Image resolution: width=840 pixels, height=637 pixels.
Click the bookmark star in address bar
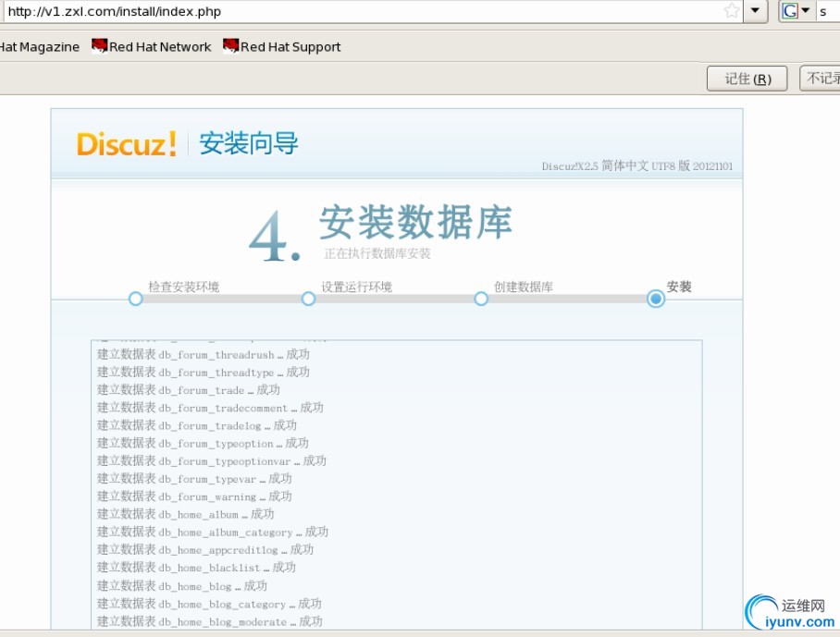click(731, 11)
